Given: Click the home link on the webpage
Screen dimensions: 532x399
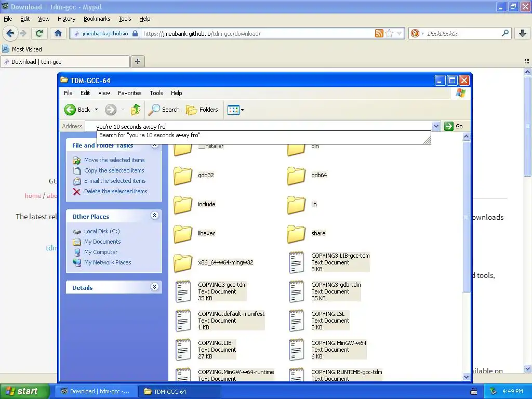Looking at the screenshot, I should click(x=33, y=196).
